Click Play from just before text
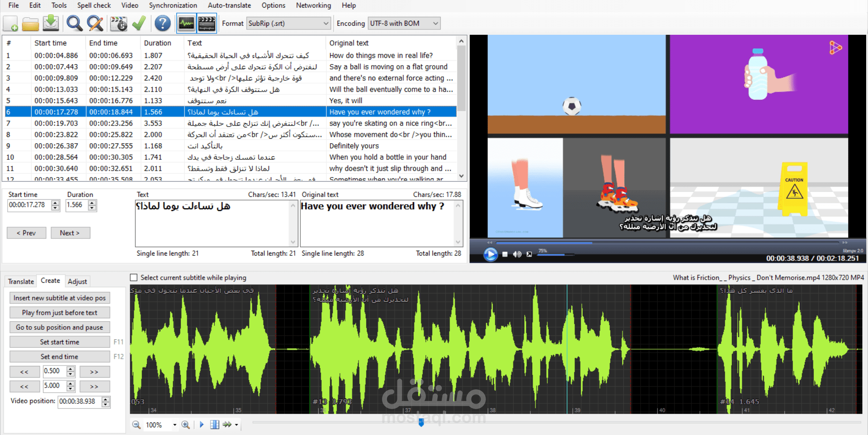Screen dimensions: 868x435 [60, 313]
